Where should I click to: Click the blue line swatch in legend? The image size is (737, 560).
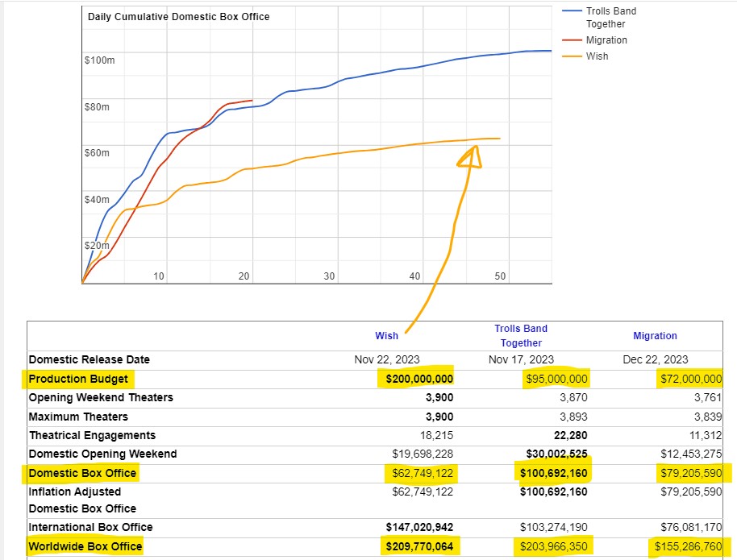coord(572,11)
